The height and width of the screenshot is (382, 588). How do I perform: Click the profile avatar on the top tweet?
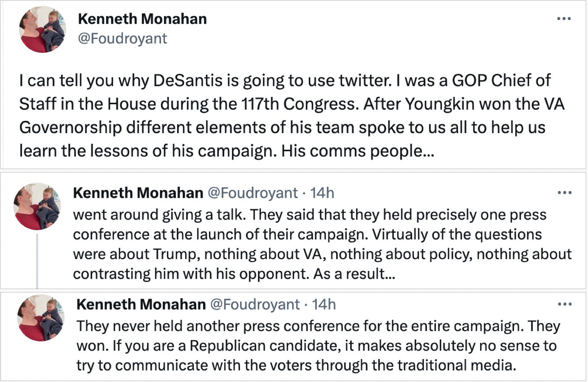coord(42,30)
